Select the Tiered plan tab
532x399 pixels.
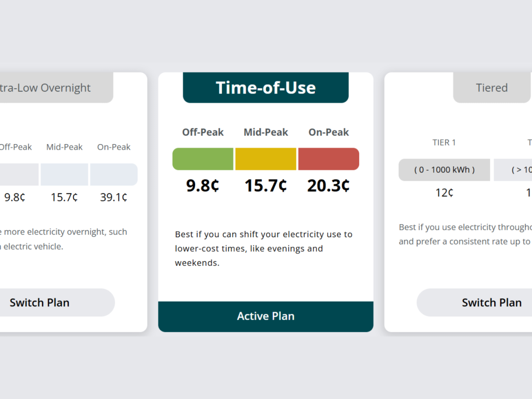coord(492,87)
